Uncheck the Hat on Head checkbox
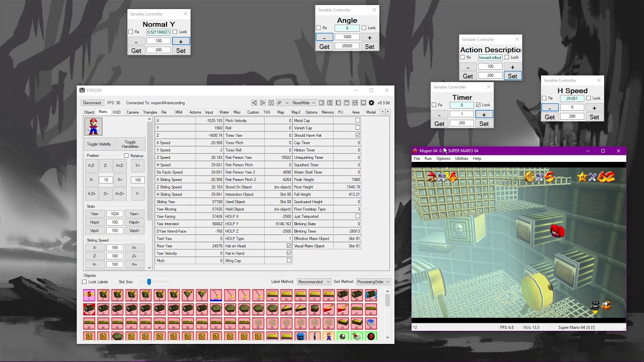 289,246
